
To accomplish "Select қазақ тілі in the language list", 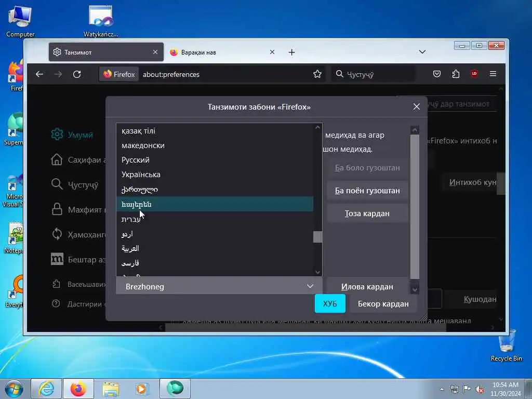I will pyautogui.click(x=215, y=131).
